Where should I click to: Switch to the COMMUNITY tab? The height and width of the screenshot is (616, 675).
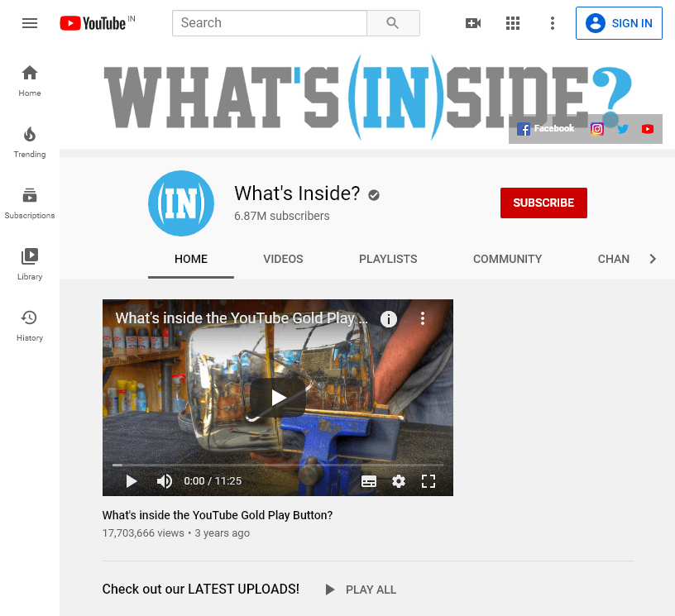[x=508, y=259]
